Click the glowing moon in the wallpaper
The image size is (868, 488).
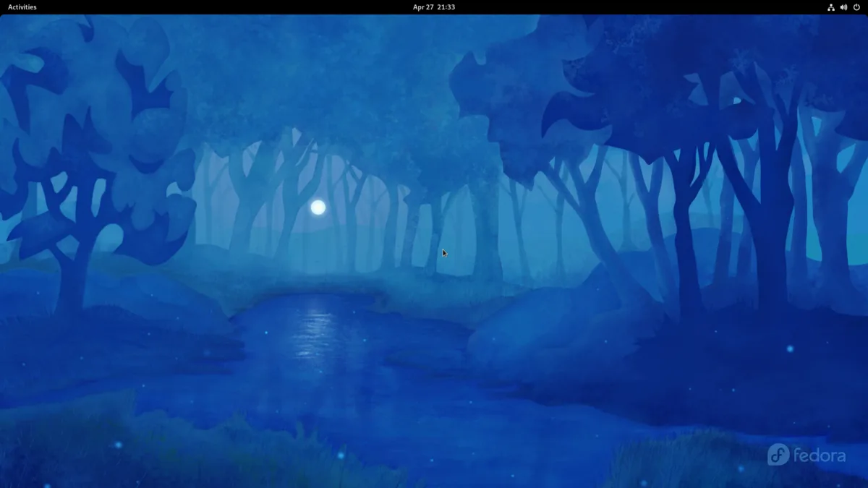click(318, 207)
